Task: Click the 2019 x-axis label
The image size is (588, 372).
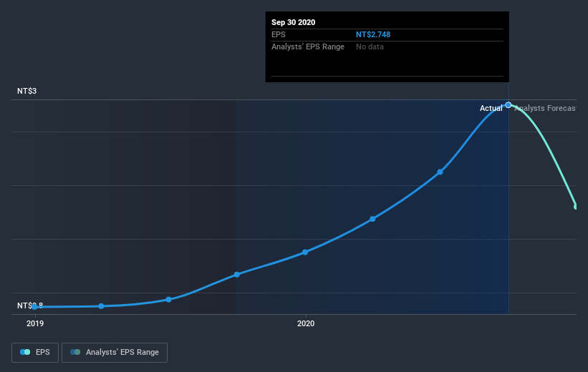Action: pos(35,323)
